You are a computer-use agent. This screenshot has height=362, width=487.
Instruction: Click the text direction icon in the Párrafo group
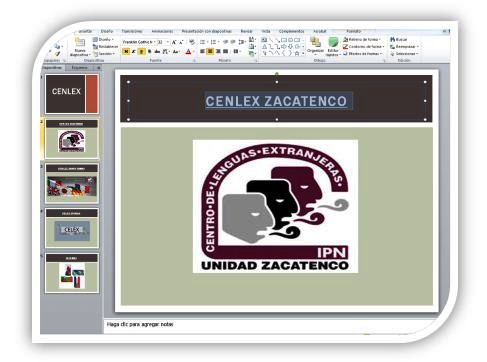pyautogui.click(x=252, y=39)
